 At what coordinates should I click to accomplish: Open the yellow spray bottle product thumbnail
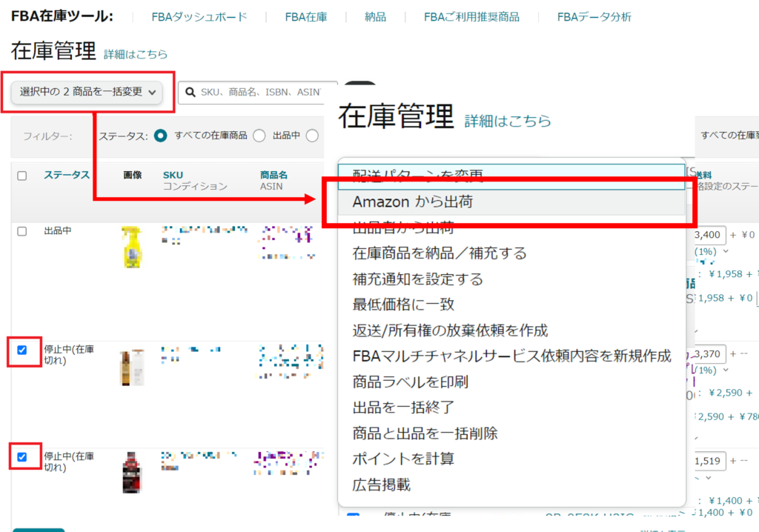click(x=132, y=247)
